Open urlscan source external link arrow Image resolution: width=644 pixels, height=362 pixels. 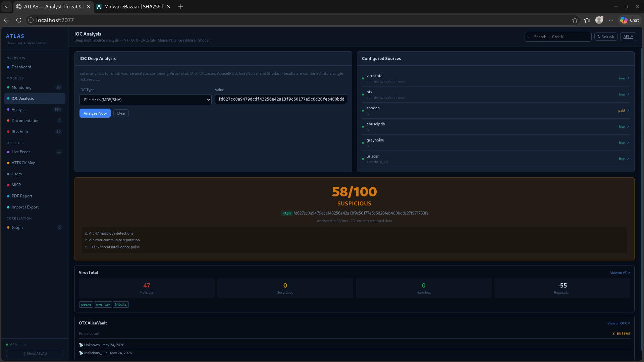pyautogui.click(x=628, y=159)
